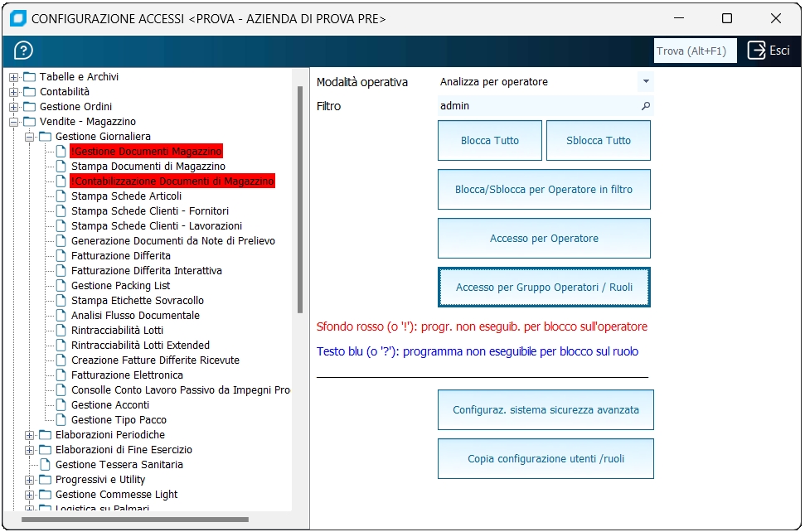Click the Analizza per operatore combo text
Image resolution: width=805 pixels, height=532 pixels.
(x=494, y=82)
